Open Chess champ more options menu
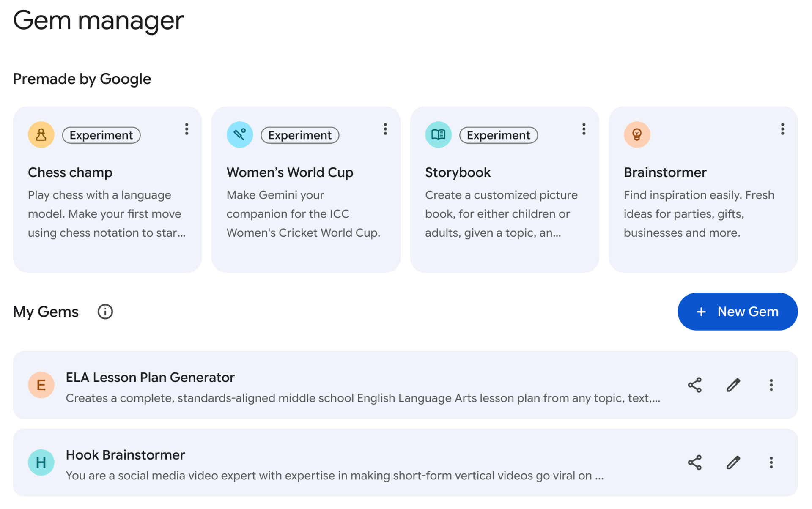Image resolution: width=812 pixels, height=509 pixels. coord(187,129)
